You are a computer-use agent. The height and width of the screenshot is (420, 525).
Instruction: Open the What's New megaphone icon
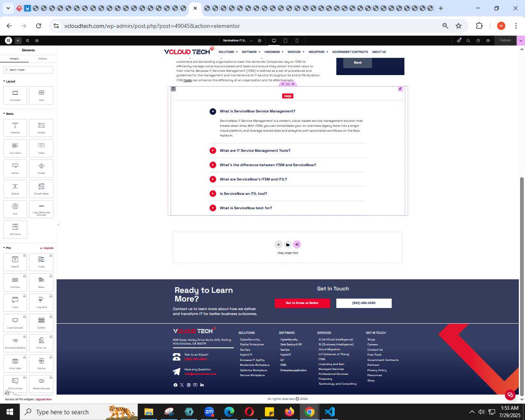(x=459, y=41)
